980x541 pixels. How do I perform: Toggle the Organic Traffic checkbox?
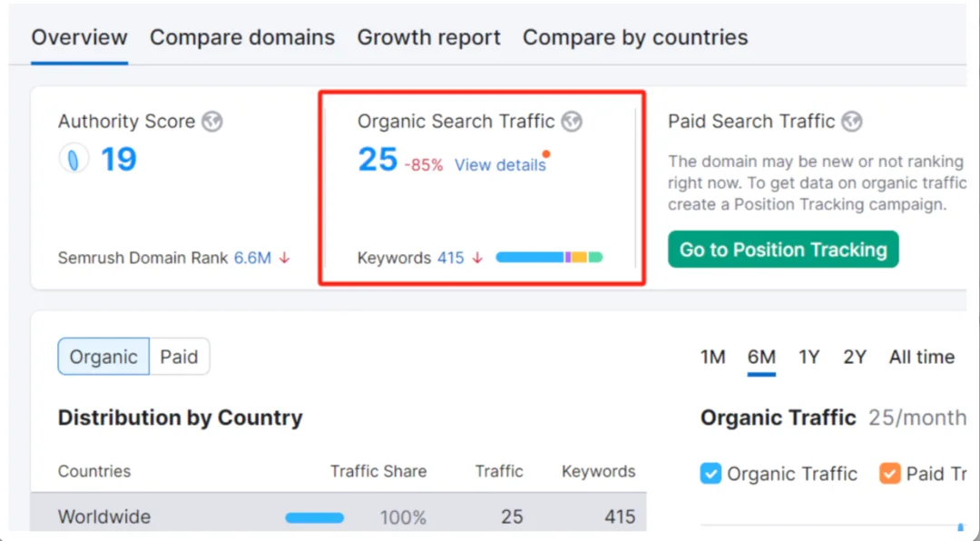711,474
